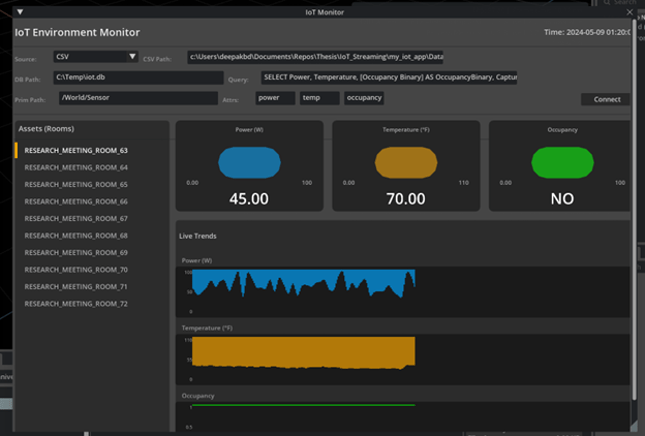Open the Source CSV dropdown

coord(95,57)
